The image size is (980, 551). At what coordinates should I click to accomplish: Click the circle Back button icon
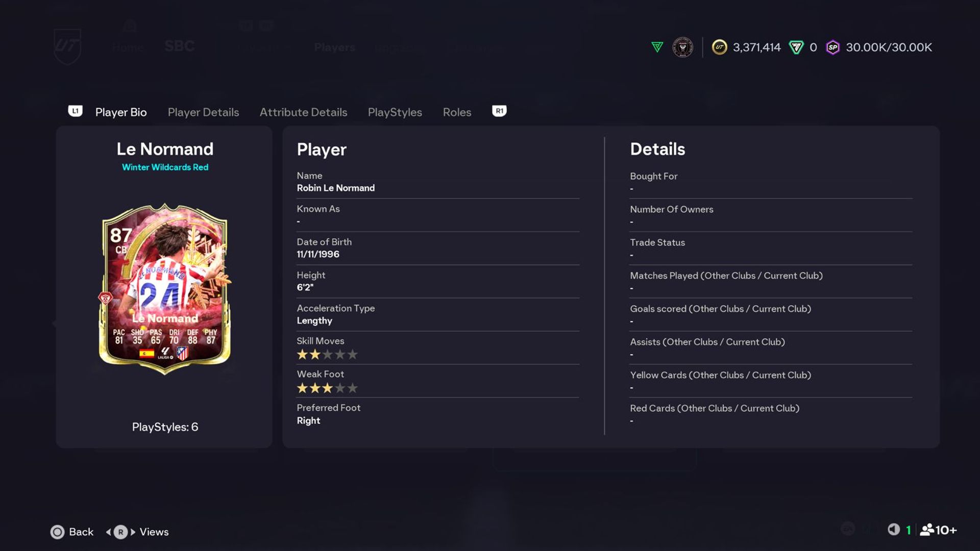point(58,532)
